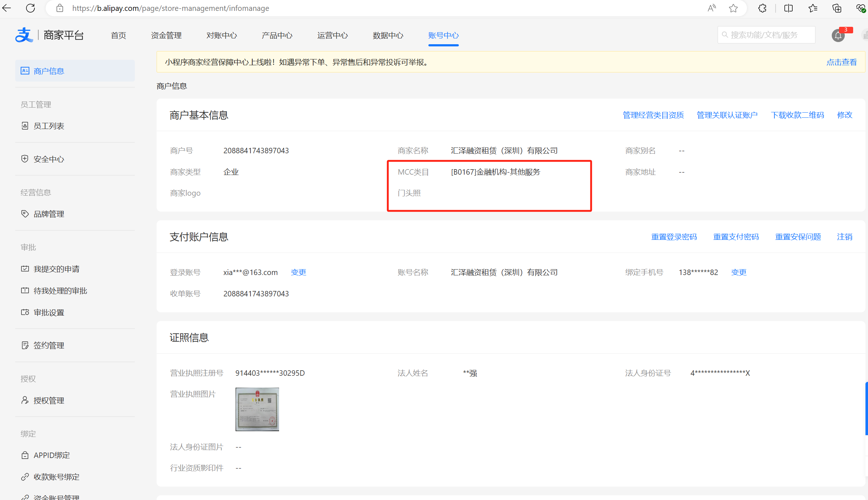Click MCC value [B0167]金融机构-其他服务
868x500 pixels.
click(495, 172)
